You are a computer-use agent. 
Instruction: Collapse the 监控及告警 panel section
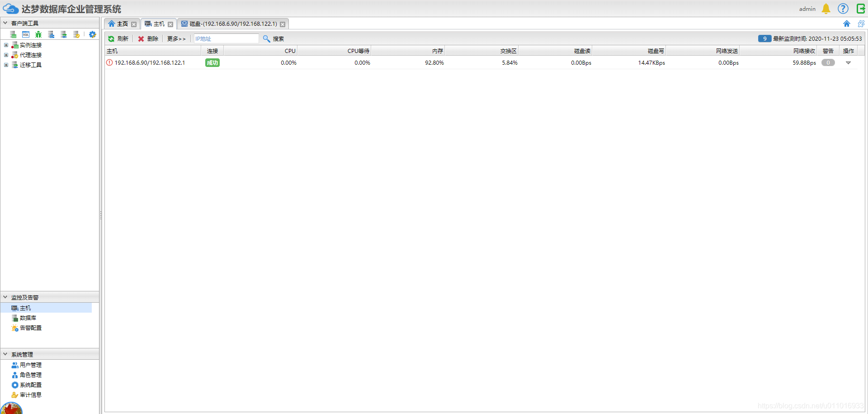pos(5,297)
